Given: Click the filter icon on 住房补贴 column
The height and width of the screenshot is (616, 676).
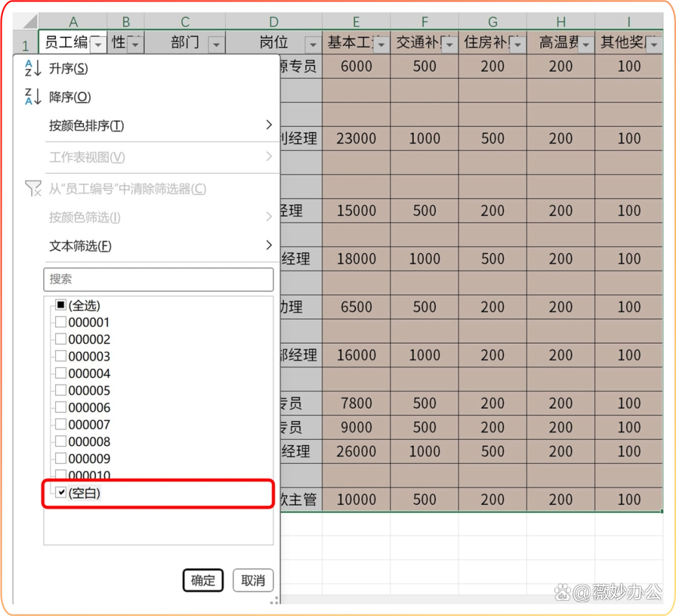Looking at the screenshot, I should [x=517, y=44].
